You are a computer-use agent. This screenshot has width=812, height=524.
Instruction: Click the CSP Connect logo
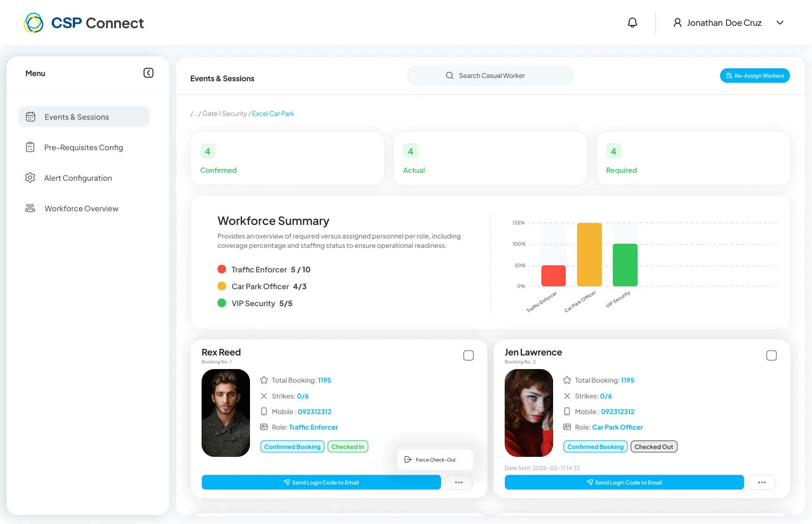[x=84, y=23]
